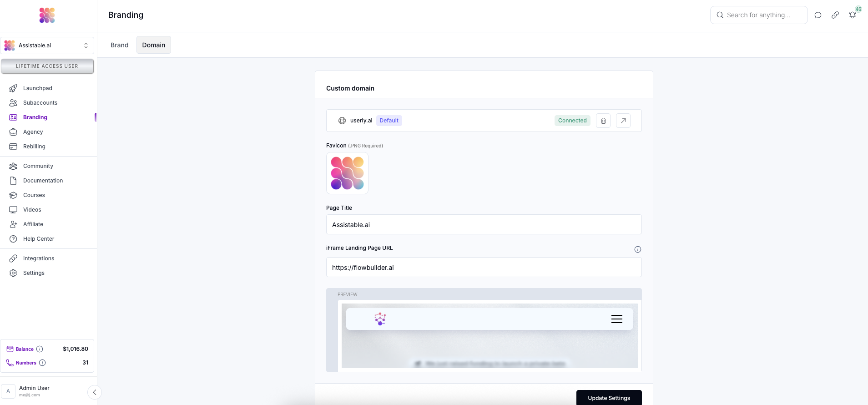The height and width of the screenshot is (405, 868).
Task: Delete the userly.ai domain with trash icon
Action: [603, 121]
